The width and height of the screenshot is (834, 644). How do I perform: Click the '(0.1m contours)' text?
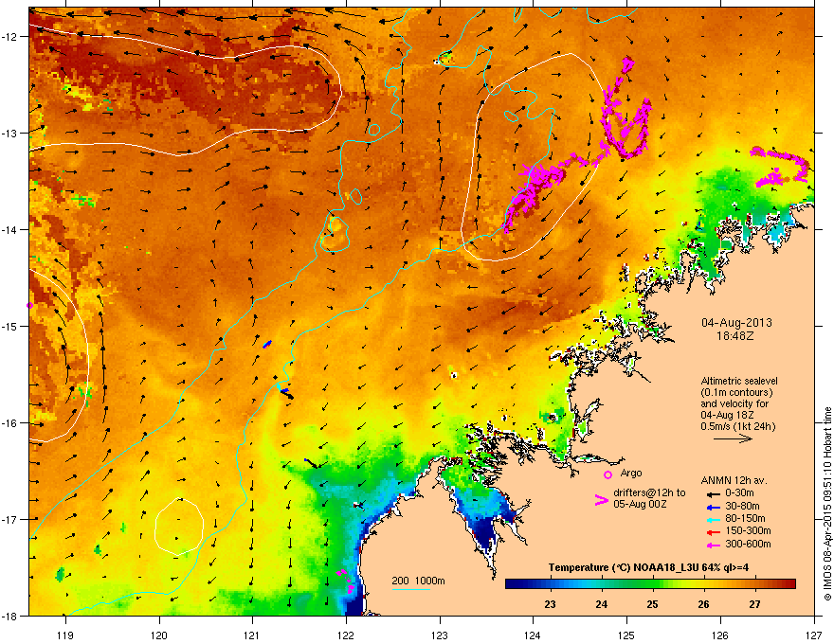tap(736, 393)
